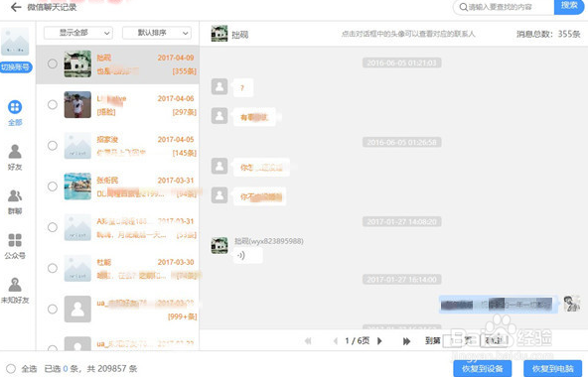This screenshot has width=588, height=377.
Task: Click the search magnifier icon
Action: [464, 7]
